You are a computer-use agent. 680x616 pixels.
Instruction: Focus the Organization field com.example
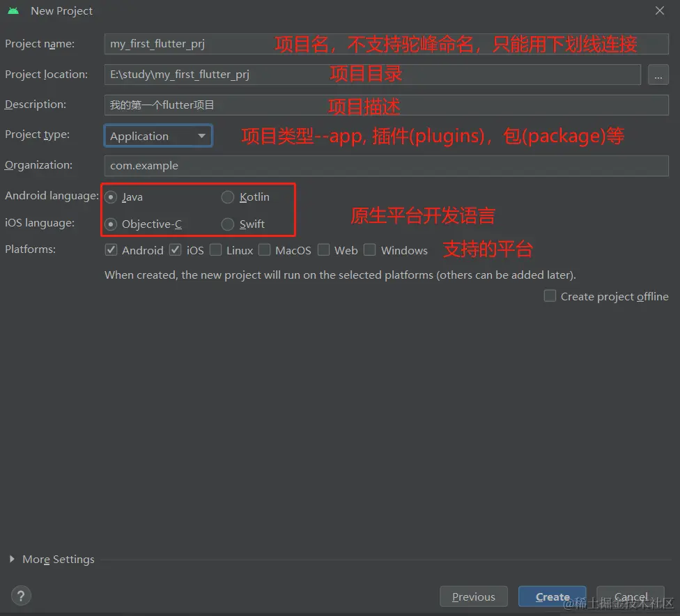click(x=387, y=166)
